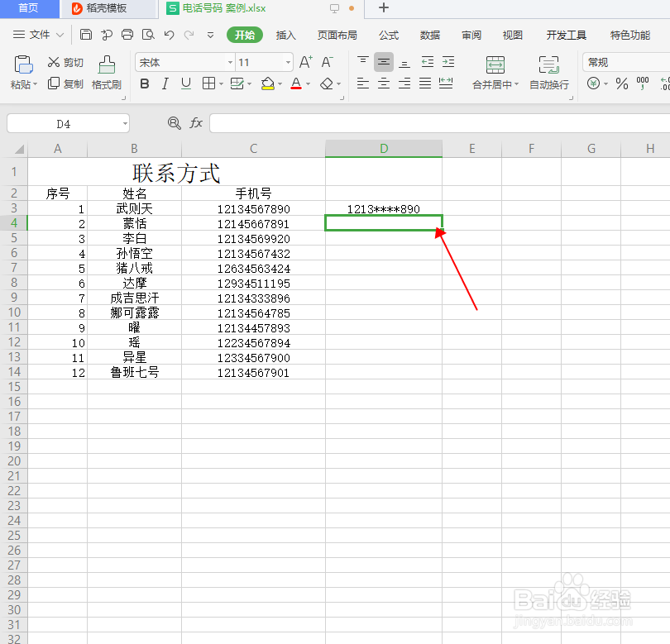Image resolution: width=670 pixels, height=644 pixels.
Task: Open the insert function fx dialog
Action: click(196, 123)
